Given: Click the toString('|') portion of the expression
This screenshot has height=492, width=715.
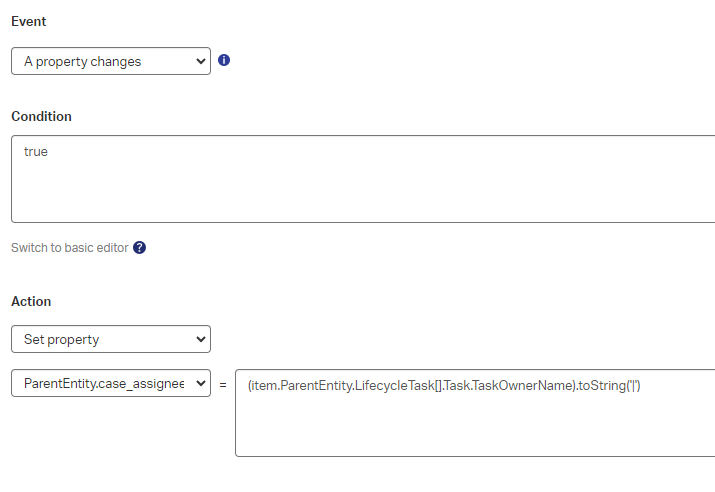Looking at the screenshot, I should (x=608, y=386).
